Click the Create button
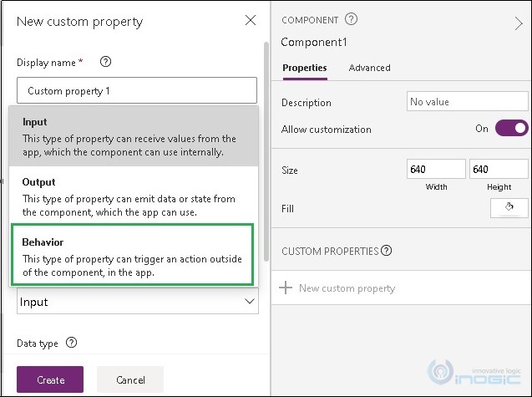 50,379
